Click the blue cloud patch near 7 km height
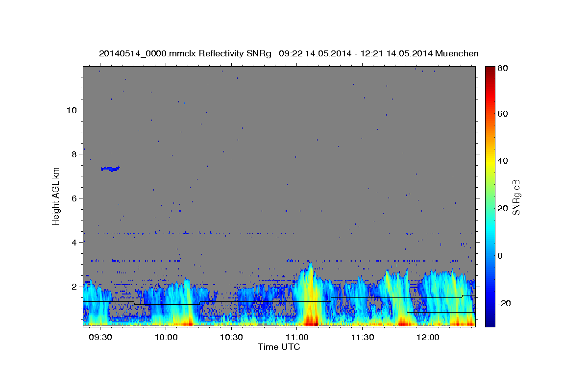 click(110, 169)
